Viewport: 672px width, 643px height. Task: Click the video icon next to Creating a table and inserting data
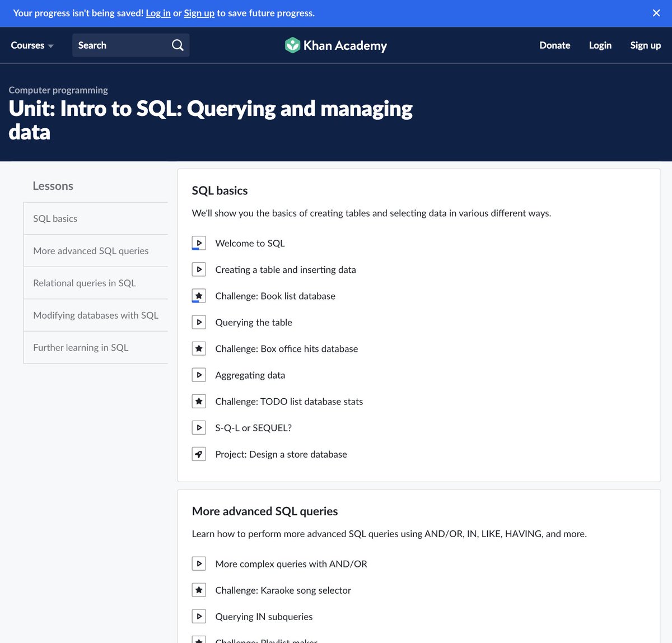point(199,269)
